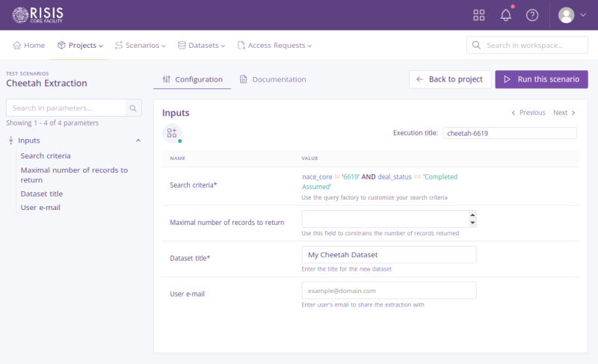The image size is (598, 364).
Task: Click the Back to project button
Action: pyautogui.click(x=450, y=79)
